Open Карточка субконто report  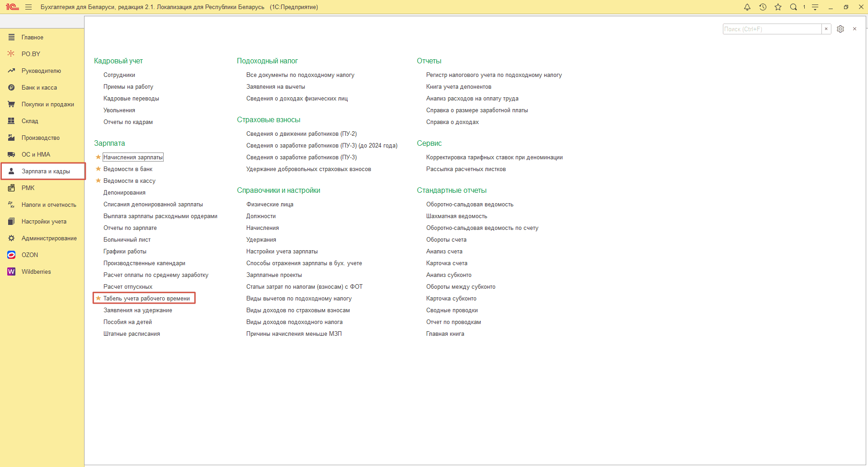point(451,298)
